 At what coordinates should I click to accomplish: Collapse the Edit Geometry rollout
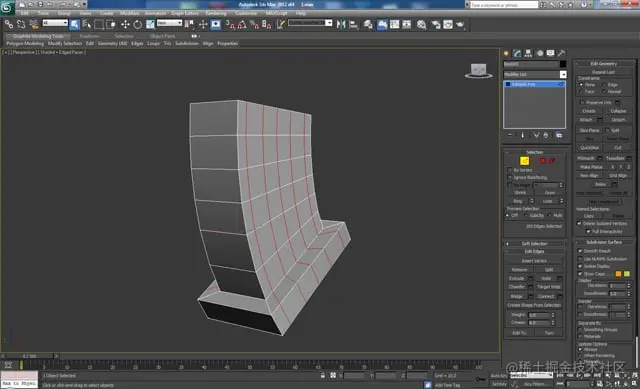pyautogui.click(x=604, y=64)
